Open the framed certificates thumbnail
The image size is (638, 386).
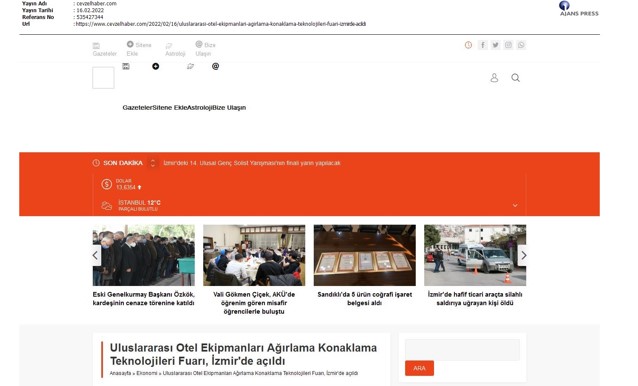(365, 255)
